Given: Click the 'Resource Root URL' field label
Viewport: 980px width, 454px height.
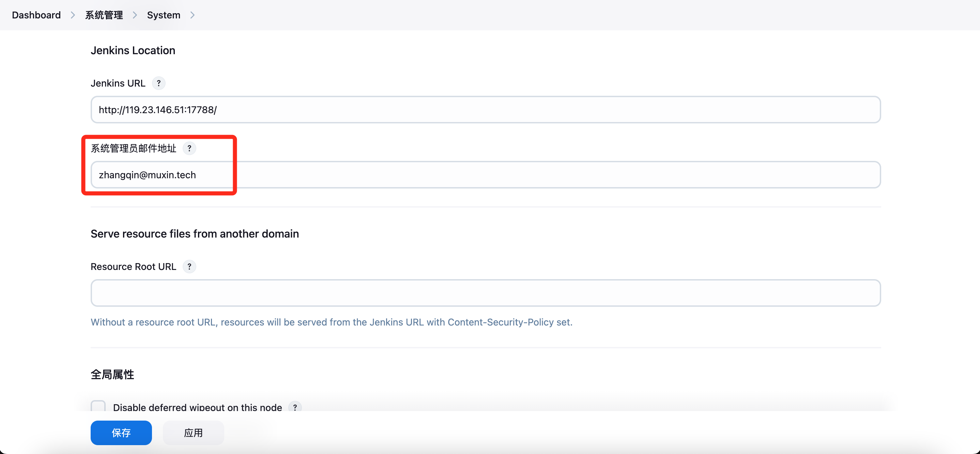Looking at the screenshot, I should tap(133, 267).
